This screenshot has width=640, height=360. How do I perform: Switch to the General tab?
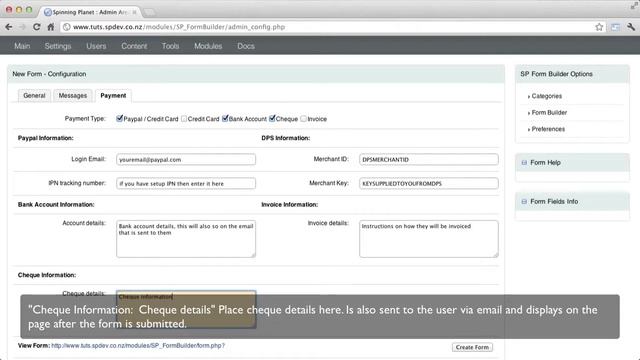point(34,96)
